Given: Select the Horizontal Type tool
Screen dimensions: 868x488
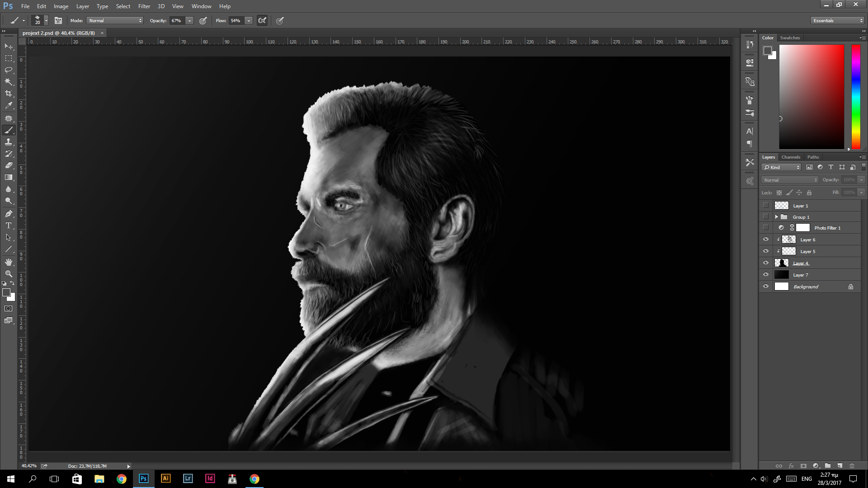Looking at the screenshot, I should [x=9, y=225].
